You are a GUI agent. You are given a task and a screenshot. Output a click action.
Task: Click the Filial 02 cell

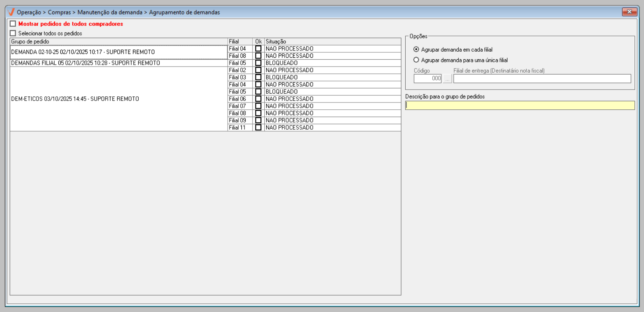240,70
